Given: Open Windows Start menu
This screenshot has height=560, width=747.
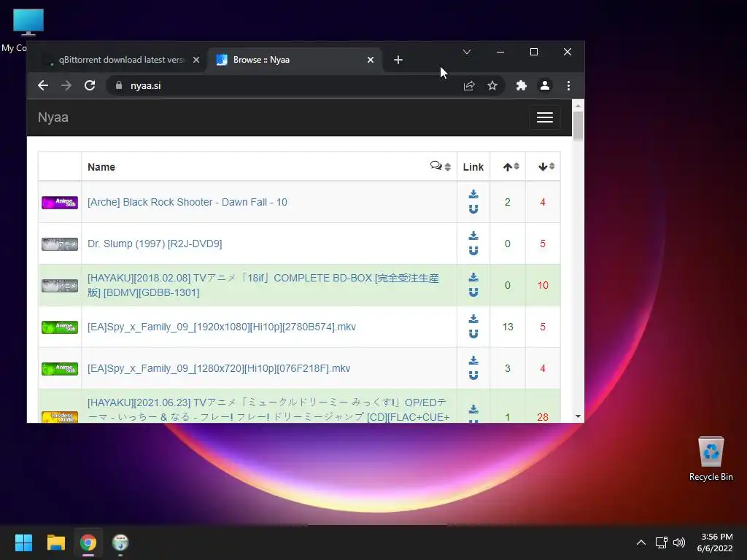Looking at the screenshot, I should pos(23,542).
